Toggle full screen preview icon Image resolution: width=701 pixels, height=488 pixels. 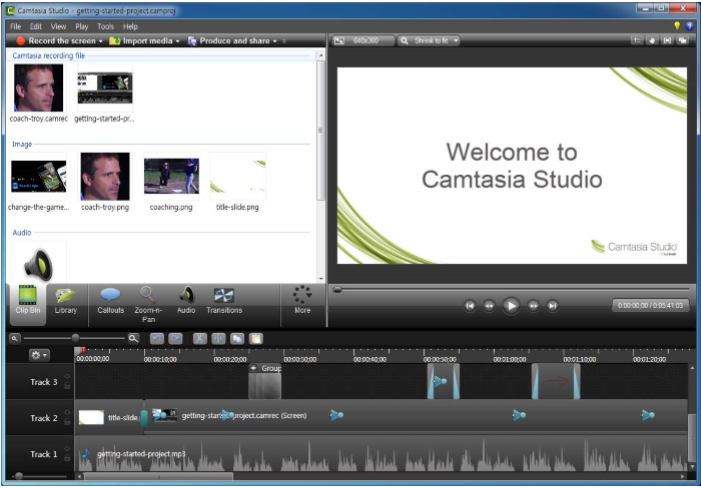pyautogui.click(x=667, y=41)
